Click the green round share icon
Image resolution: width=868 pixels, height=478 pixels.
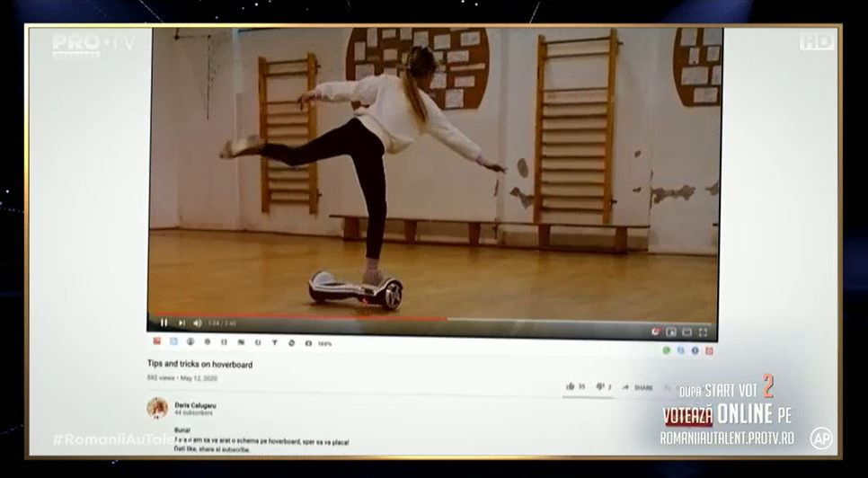(x=667, y=350)
